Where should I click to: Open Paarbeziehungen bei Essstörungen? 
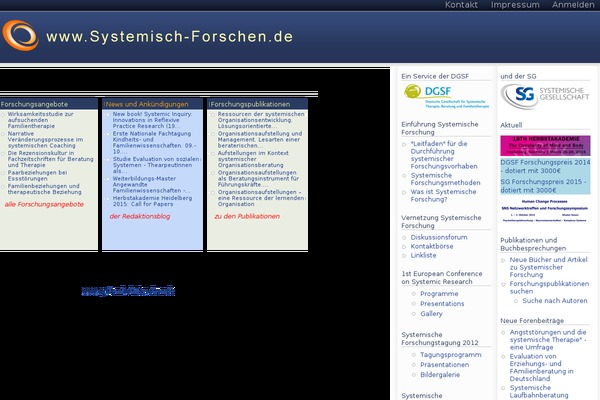pos(38,175)
